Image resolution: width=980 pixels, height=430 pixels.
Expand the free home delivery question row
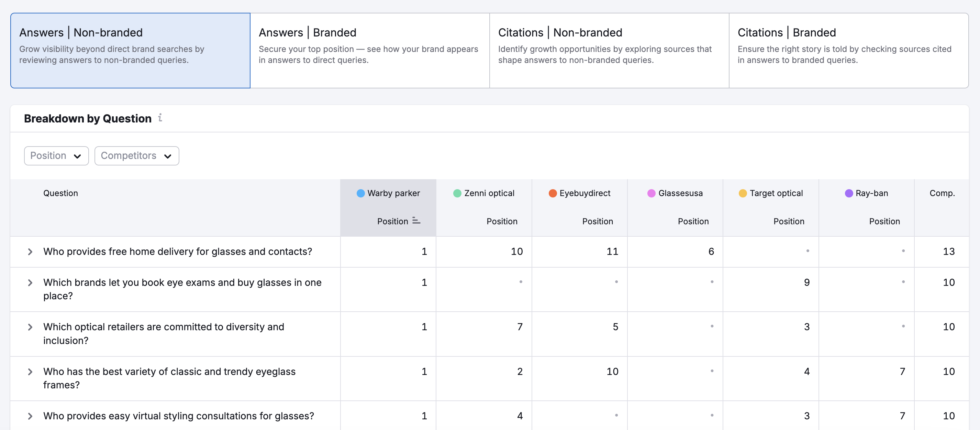pyautogui.click(x=31, y=251)
